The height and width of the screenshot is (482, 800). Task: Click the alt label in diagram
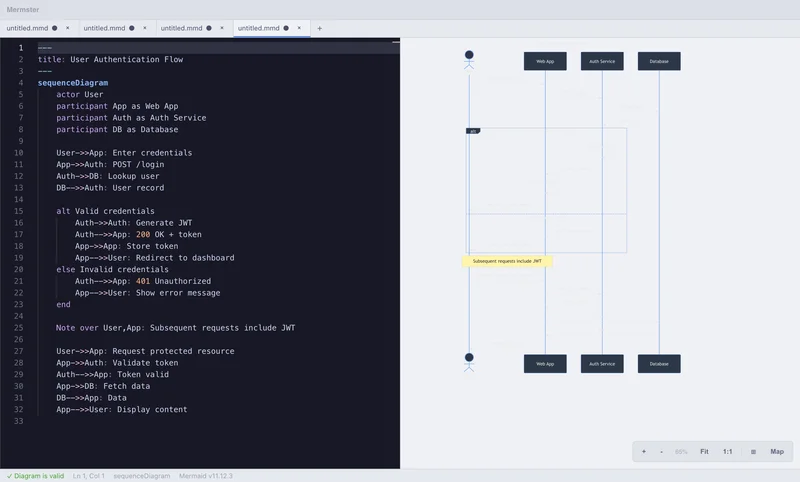pos(473,131)
